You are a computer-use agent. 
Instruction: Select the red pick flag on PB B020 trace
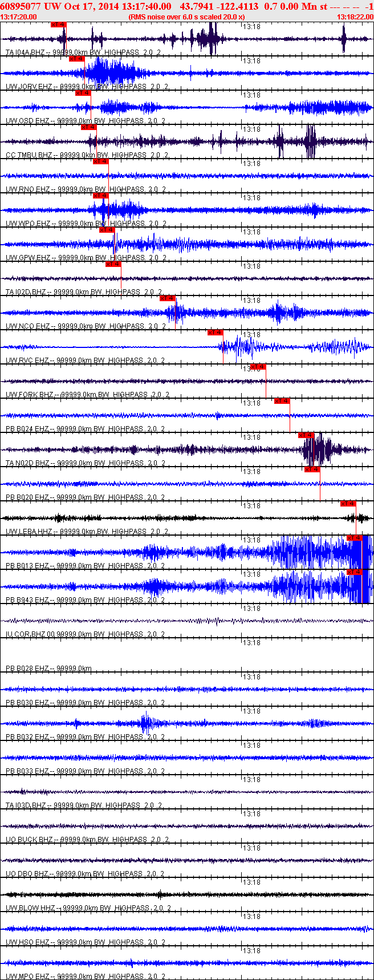point(312,469)
